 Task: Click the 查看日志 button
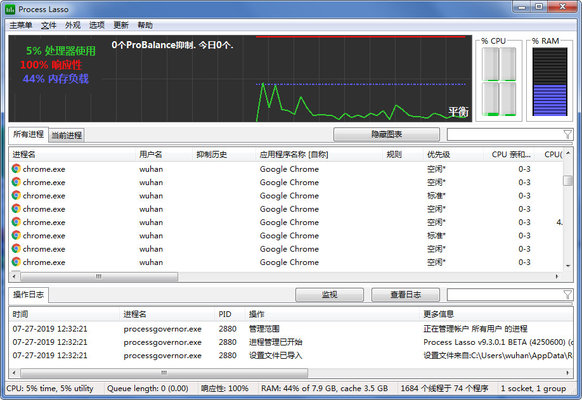(x=405, y=295)
